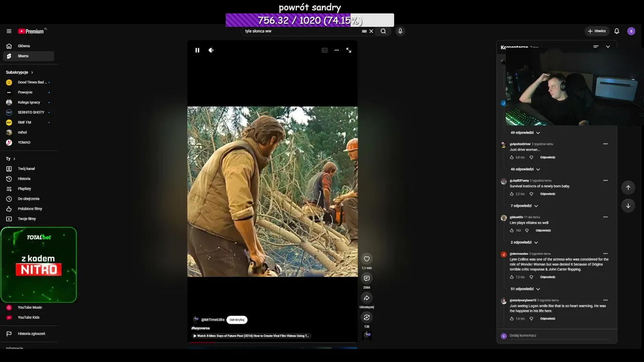The width and height of the screenshot is (644, 362).
Task: Open YouTube Music
Action: click(x=29, y=307)
